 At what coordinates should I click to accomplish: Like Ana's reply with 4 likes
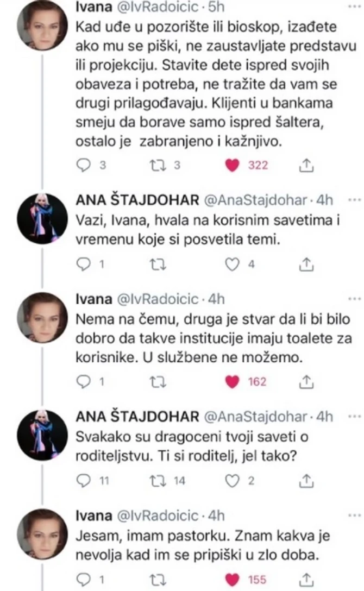point(234,265)
